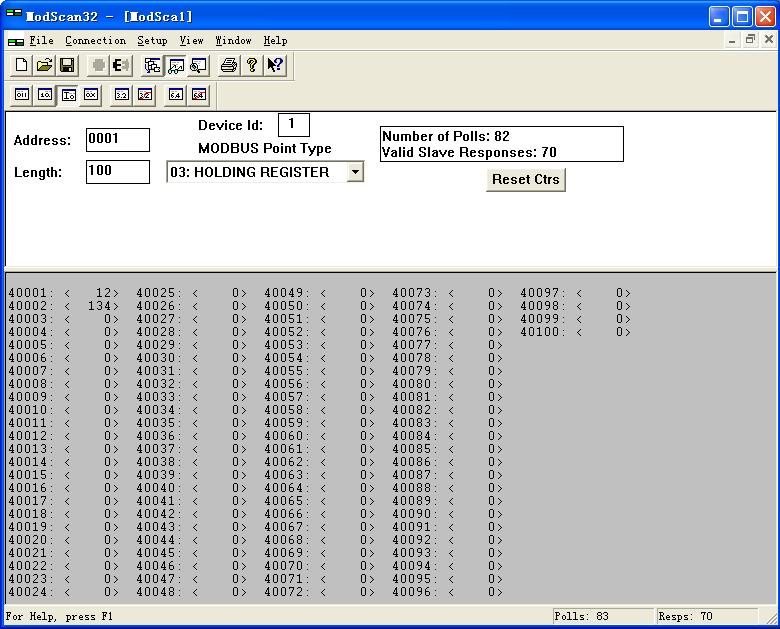Image resolution: width=780 pixels, height=629 pixels.
Task: Open the Help menu
Action: (276, 41)
